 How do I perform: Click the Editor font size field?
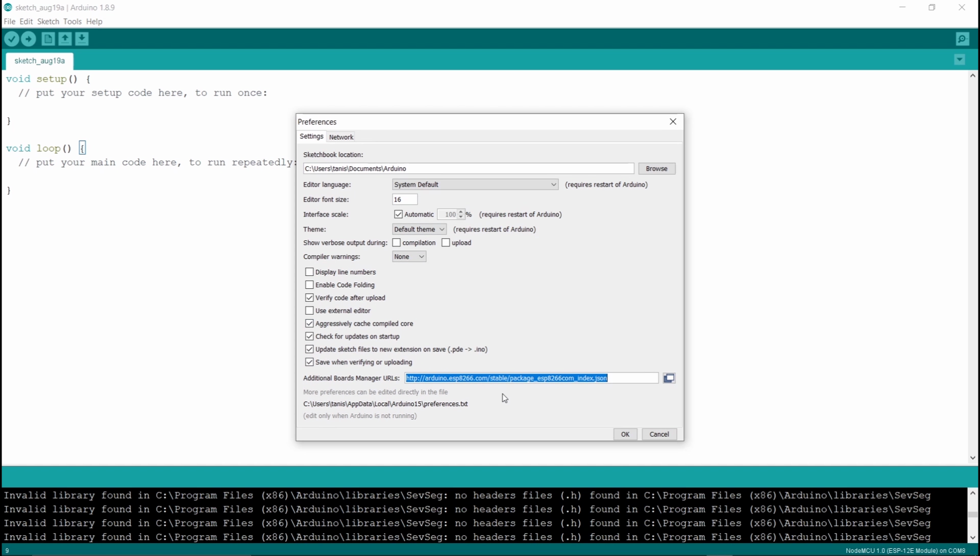click(405, 199)
